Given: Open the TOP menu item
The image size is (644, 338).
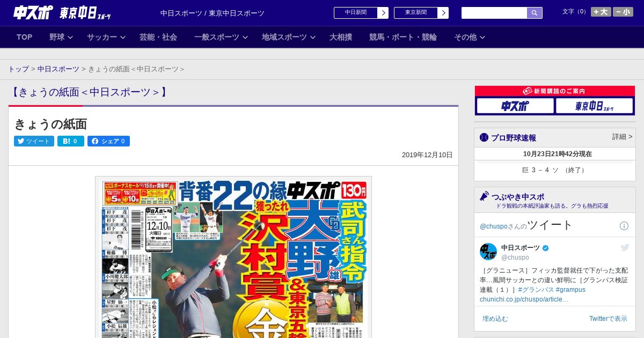Looking at the screenshot, I should (x=25, y=37).
